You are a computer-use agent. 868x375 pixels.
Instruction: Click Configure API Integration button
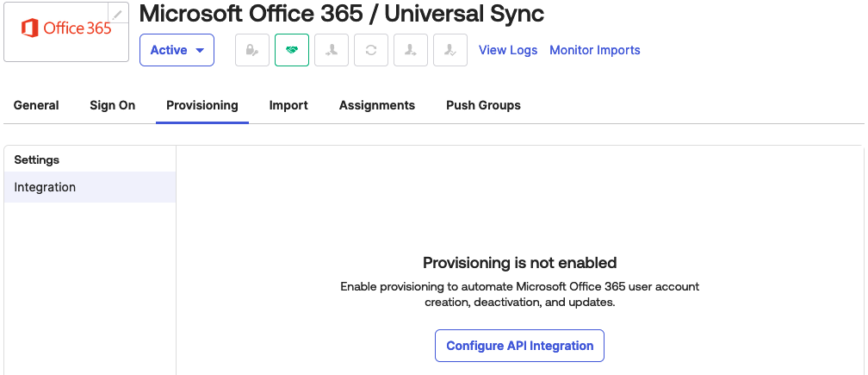pyautogui.click(x=519, y=346)
